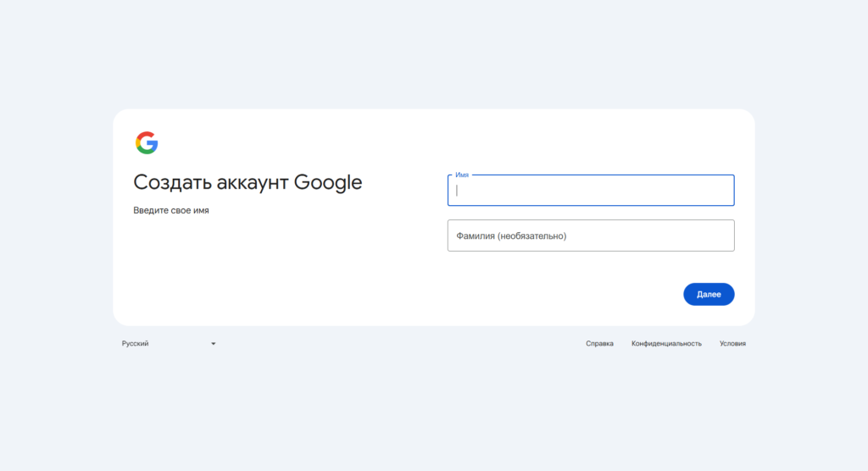Open the Условия link

(x=732, y=344)
